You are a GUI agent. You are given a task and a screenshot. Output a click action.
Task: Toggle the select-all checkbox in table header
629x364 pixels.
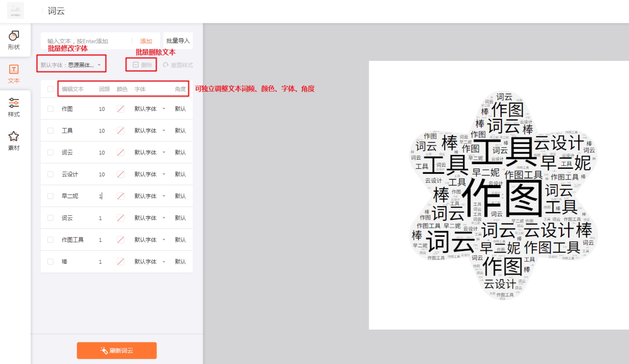[x=50, y=89]
